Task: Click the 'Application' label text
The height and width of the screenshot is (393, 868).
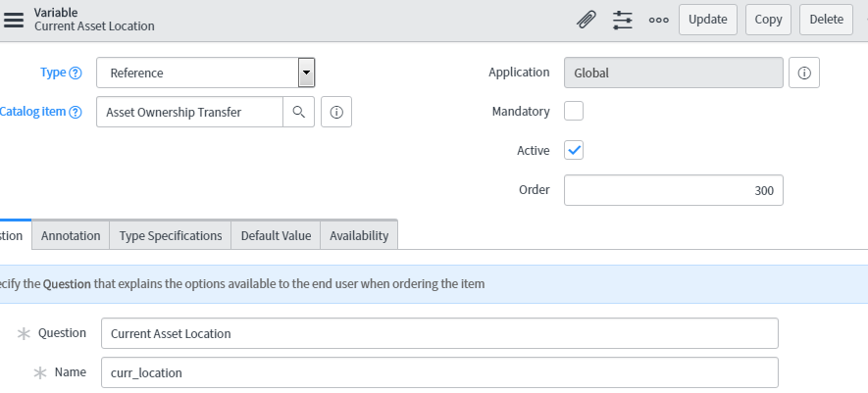Action: [519, 73]
